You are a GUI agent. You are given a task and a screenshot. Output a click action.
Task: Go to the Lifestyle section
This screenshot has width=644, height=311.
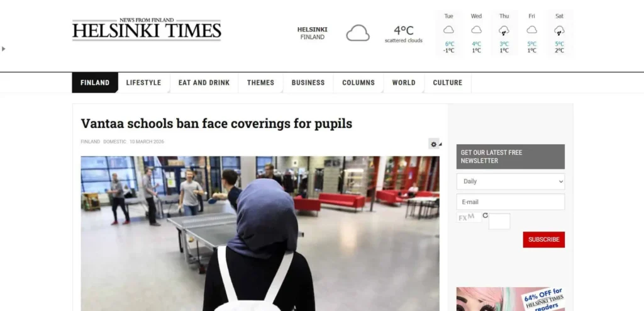tap(143, 82)
